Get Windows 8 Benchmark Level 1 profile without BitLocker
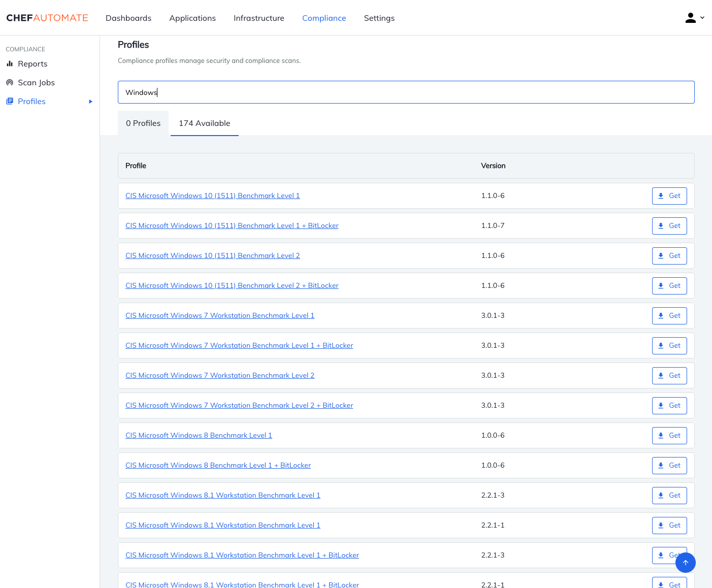This screenshot has height=588, width=712. pos(669,436)
